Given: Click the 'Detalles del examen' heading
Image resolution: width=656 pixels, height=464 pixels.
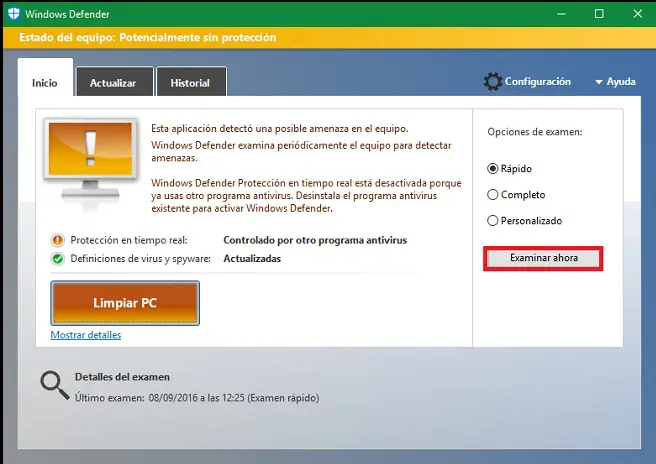Looking at the screenshot, I should click(x=122, y=377).
